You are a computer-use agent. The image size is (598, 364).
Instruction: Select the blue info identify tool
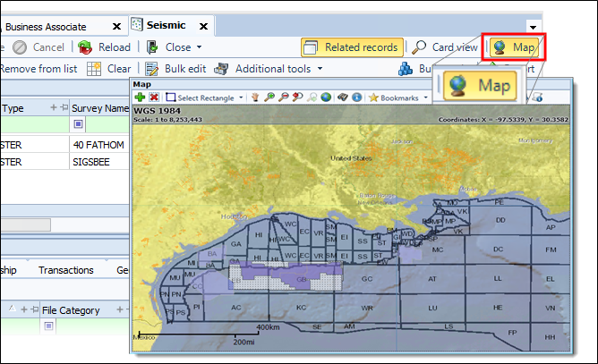pos(356,97)
